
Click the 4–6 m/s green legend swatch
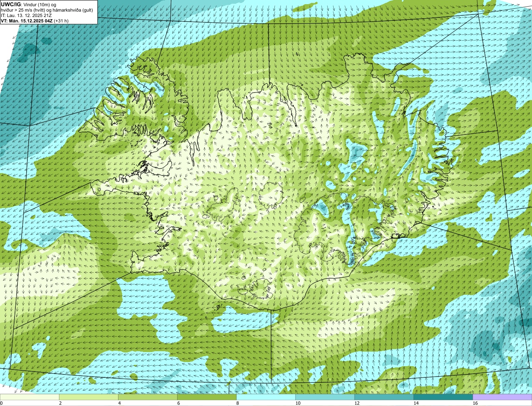click(x=148, y=397)
